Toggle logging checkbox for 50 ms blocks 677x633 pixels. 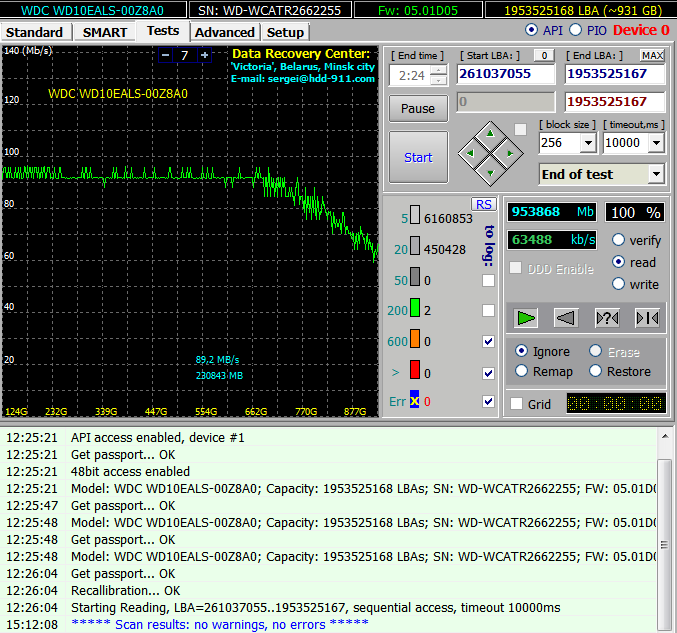point(488,280)
